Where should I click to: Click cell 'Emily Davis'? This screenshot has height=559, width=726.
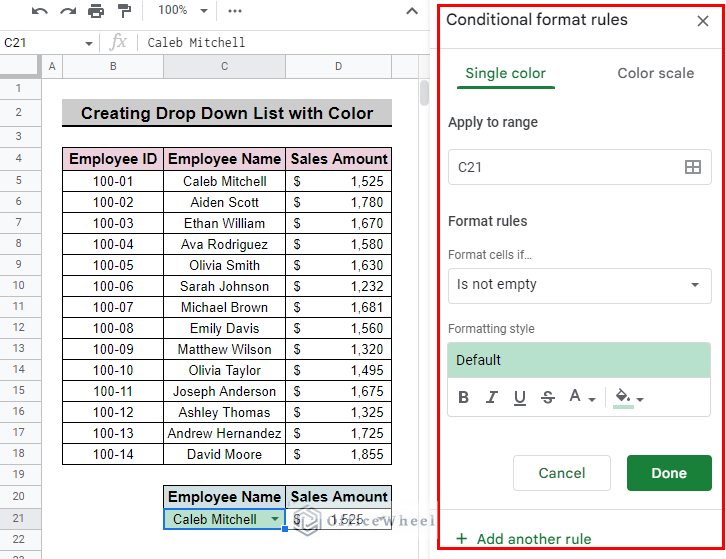225,328
